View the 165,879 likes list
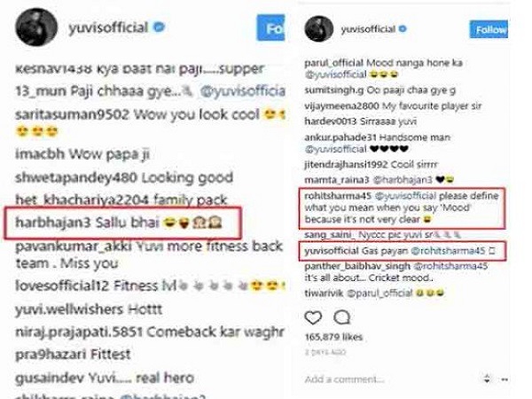The width and height of the screenshot is (532, 399). [x=333, y=337]
